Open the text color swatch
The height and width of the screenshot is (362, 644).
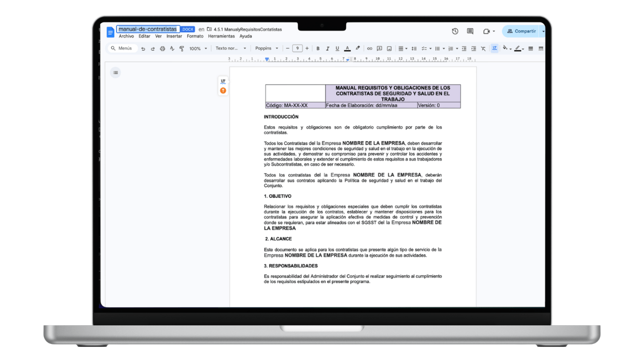click(x=347, y=48)
